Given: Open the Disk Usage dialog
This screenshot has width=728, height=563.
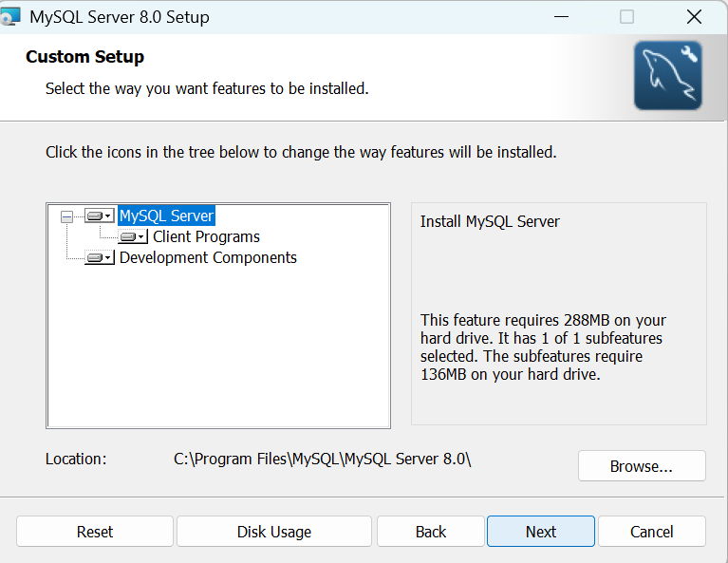Looking at the screenshot, I should [x=274, y=532].
